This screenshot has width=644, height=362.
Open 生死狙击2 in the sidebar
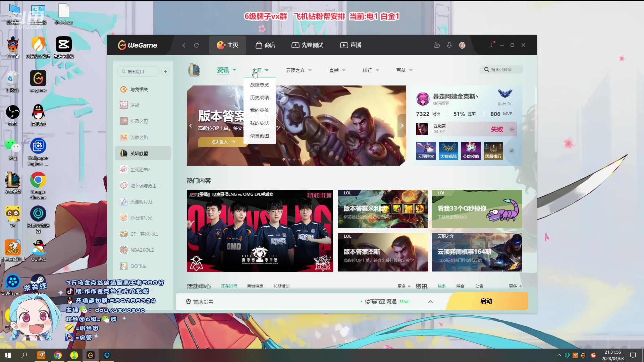pos(143,170)
